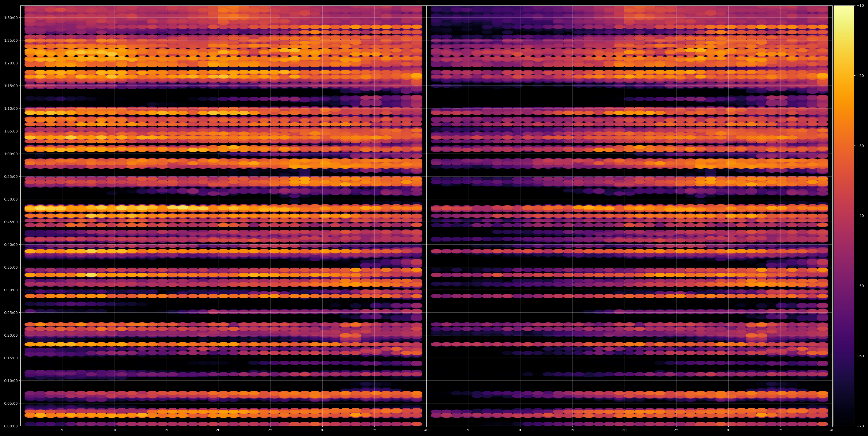Click x-axis label 35 of left heatmap
This screenshot has width=868, height=436.
point(374,430)
